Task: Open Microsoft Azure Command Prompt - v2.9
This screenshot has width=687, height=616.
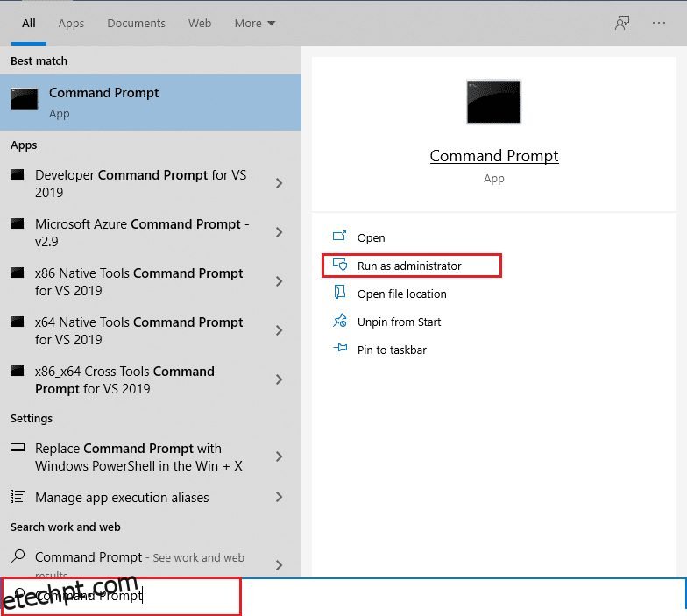Action: (151, 233)
